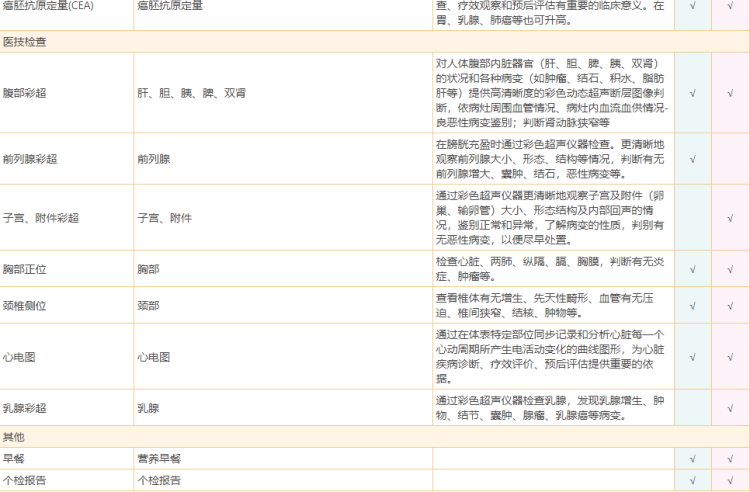The image size is (750, 492).
Task: Click the green-column checkmark for 前列腺彩超
Action: (692, 158)
